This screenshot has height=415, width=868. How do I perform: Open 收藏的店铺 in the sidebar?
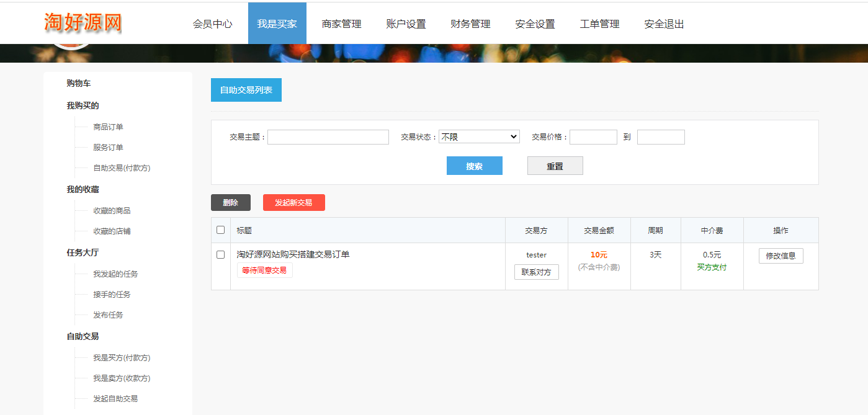pos(112,231)
